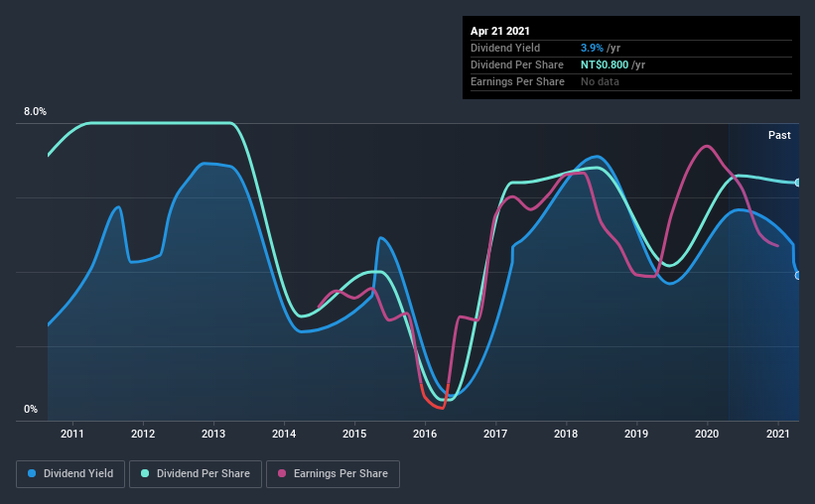Image resolution: width=815 pixels, height=504 pixels.
Task: Click the Dividend Per Share end data point marker
Action: [x=798, y=183]
